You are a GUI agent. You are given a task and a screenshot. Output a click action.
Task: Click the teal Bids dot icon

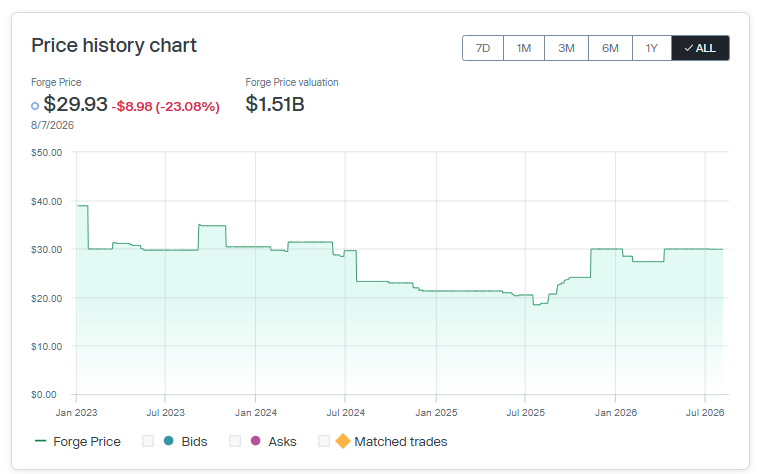(x=168, y=441)
